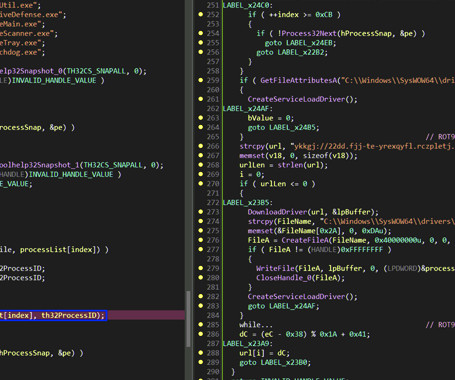The height and width of the screenshot is (380, 455).
Task: Toggle breakpoint marker on line 261
Action: pyautogui.click(x=201, y=99)
